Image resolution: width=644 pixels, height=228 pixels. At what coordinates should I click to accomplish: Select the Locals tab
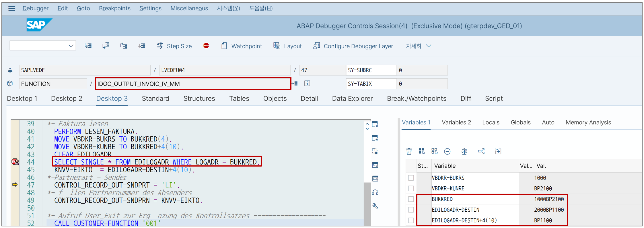(x=491, y=122)
